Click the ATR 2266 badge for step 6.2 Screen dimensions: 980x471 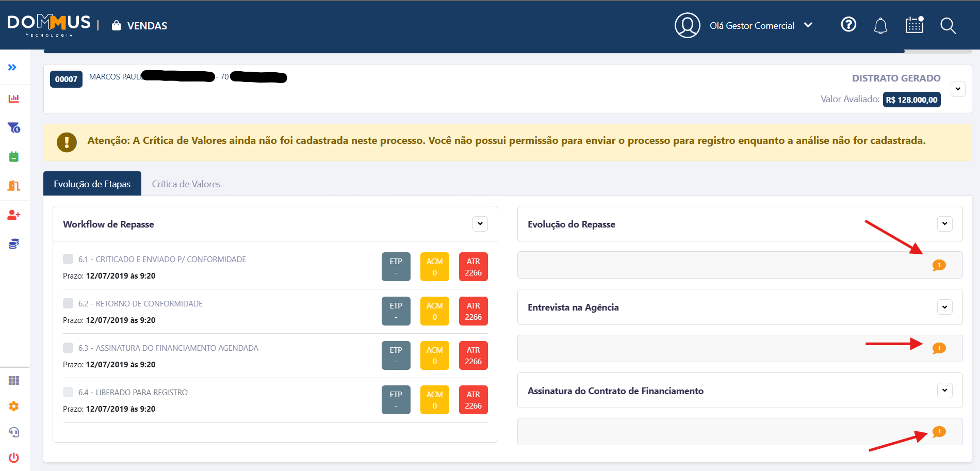pyautogui.click(x=473, y=311)
